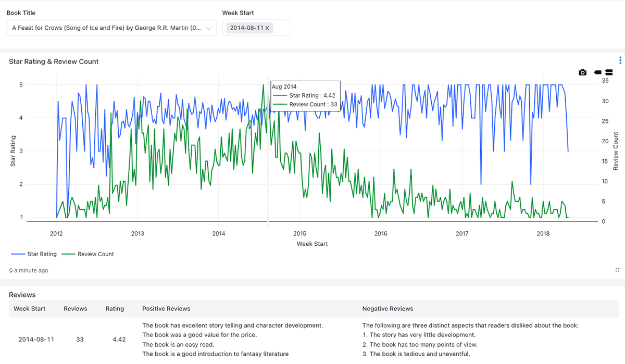Image resolution: width=625 pixels, height=364 pixels.
Task: Toggle the Star Rating series in legend
Action: click(x=42, y=254)
